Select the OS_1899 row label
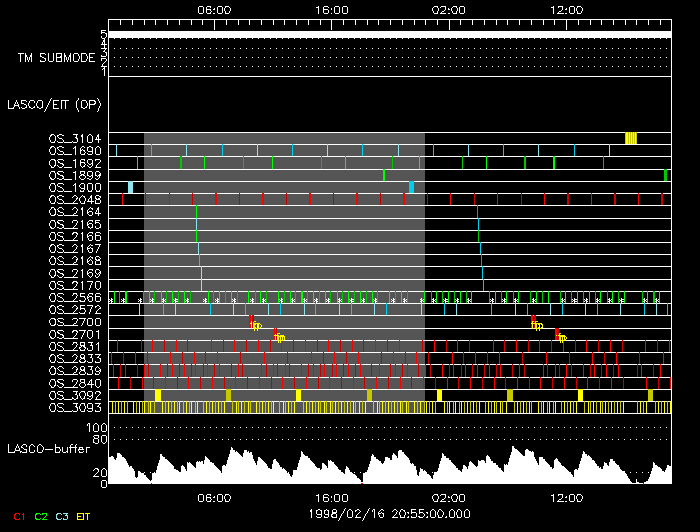The width and height of the screenshot is (700, 532). 75,175
